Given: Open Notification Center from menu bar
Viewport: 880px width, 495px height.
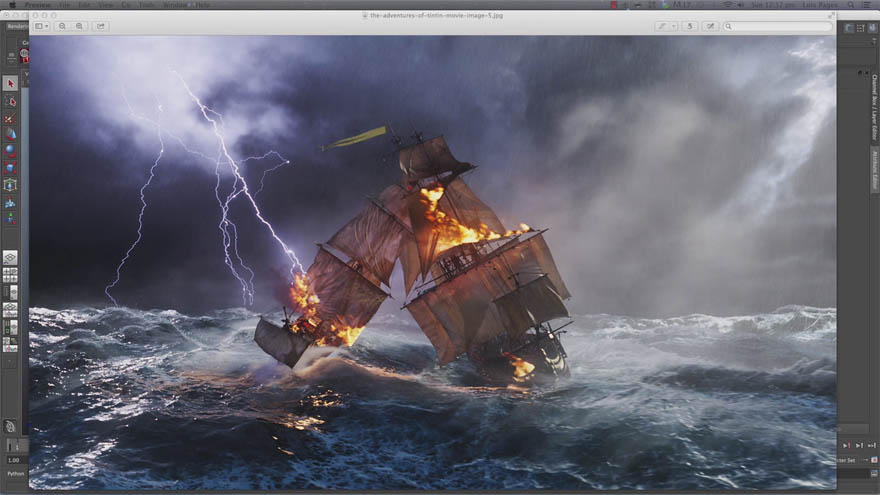Looking at the screenshot, I should 867,4.
